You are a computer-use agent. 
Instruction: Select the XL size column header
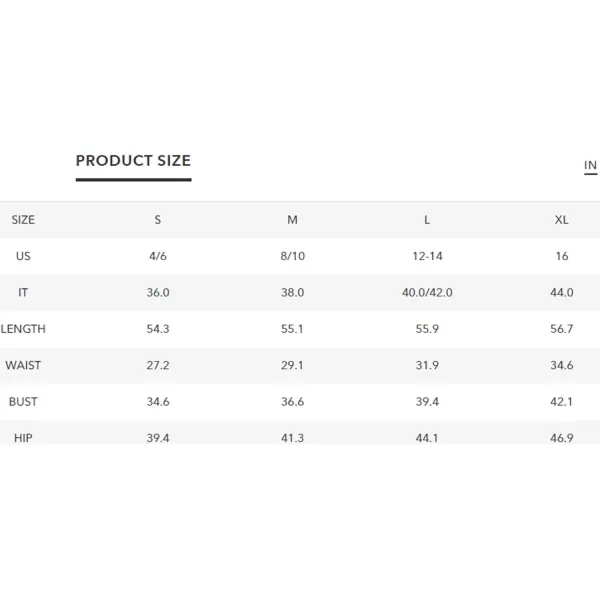click(x=562, y=220)
